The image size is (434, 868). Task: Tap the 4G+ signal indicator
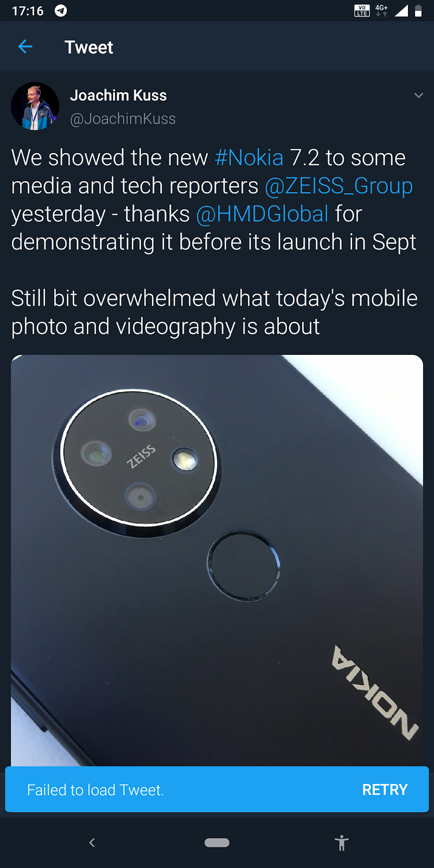[382, 10]
